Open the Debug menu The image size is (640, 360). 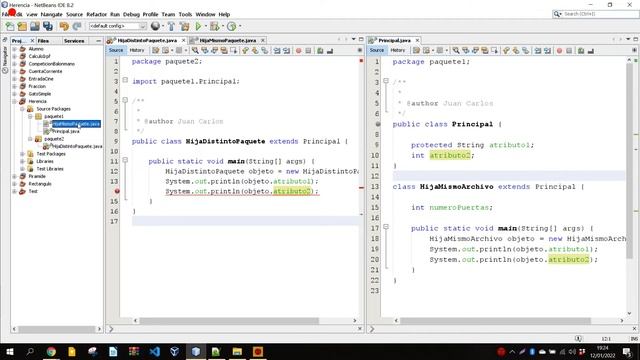click(x=131, y=14)
